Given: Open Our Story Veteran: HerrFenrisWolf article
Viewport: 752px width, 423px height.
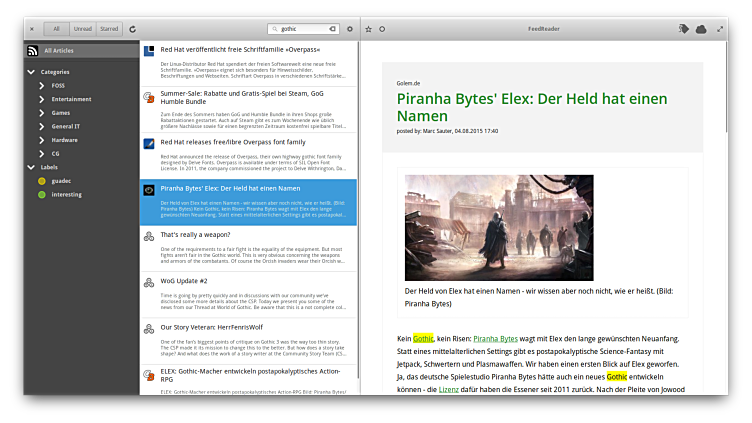Looking at the screenshot, I should [248, 341].
